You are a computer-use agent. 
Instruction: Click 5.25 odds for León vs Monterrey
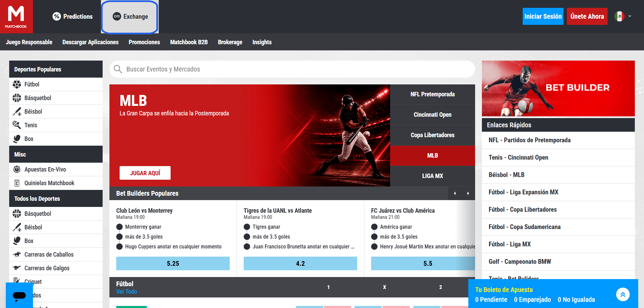pos(173,263)
